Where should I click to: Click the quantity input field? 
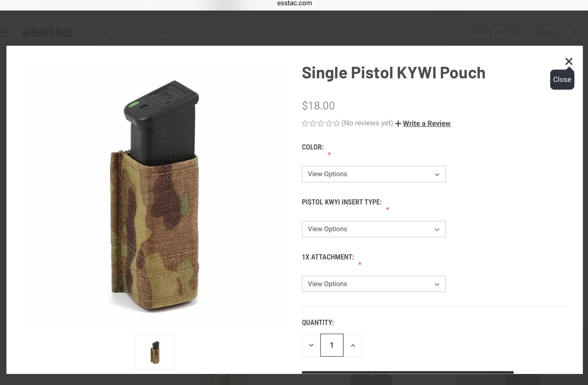pos(332,345)
